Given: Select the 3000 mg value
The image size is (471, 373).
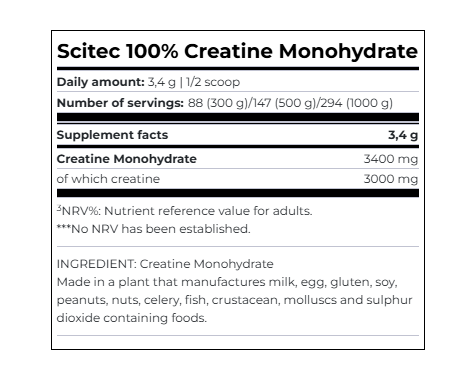Looking at the screenshot, I should pos(391,179).
